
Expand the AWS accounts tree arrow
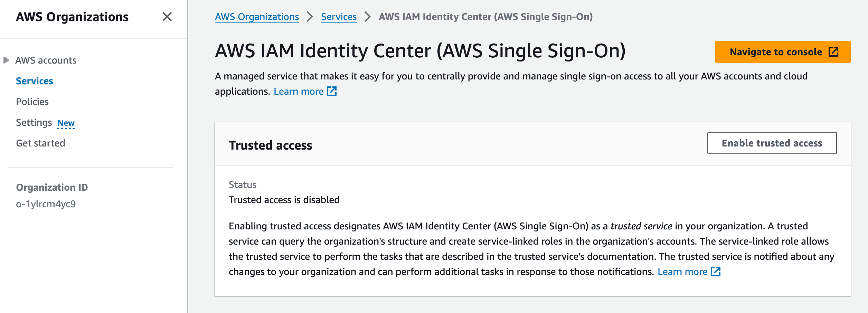6,60
